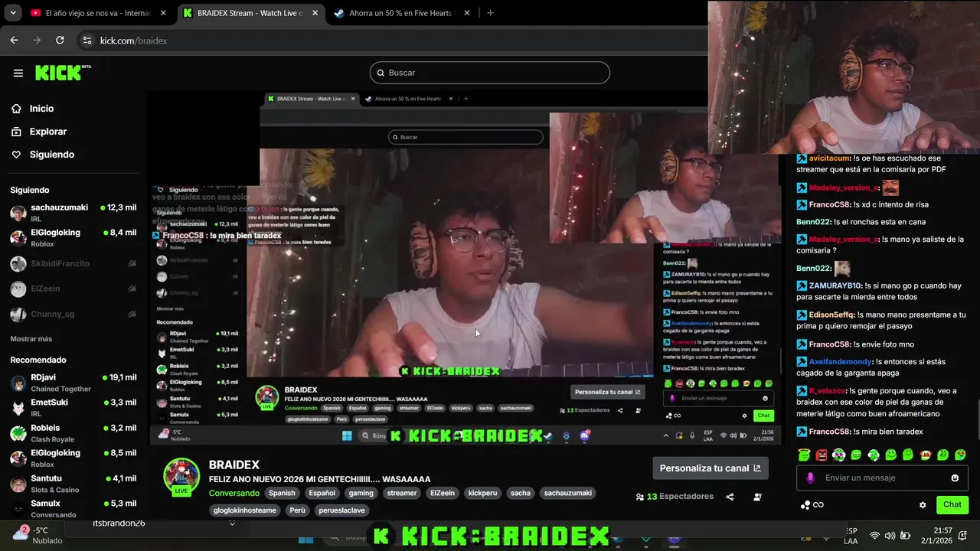Click the green Chat send button
The width and height of the screenshot is (980, 551).
click(x=952, y=504)
